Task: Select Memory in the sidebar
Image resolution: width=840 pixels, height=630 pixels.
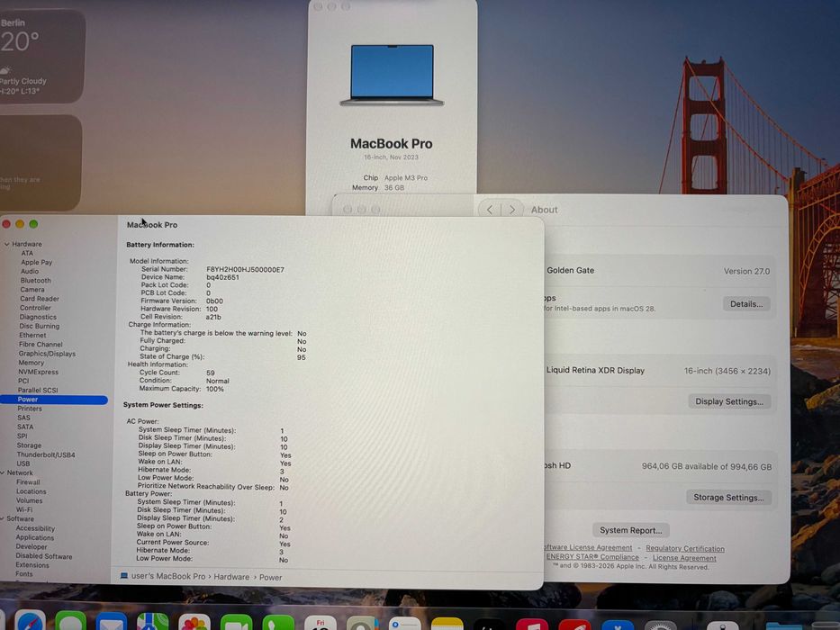Action: 32,363
